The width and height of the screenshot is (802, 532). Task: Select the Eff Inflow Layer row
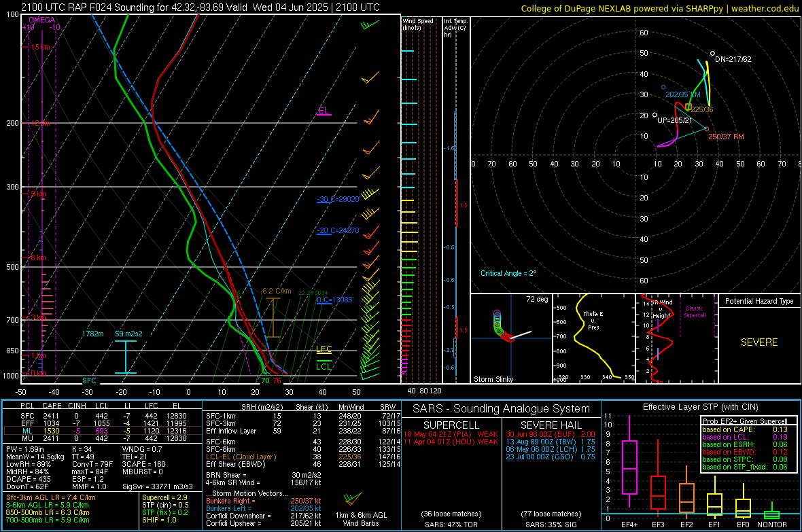(x=303, y=431)
